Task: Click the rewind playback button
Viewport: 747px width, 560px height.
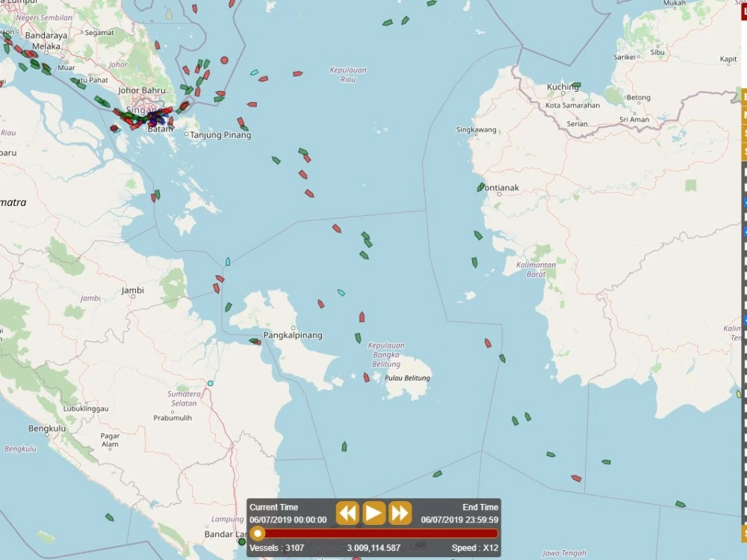Action: pyautogui.click(x=347, y=514)
